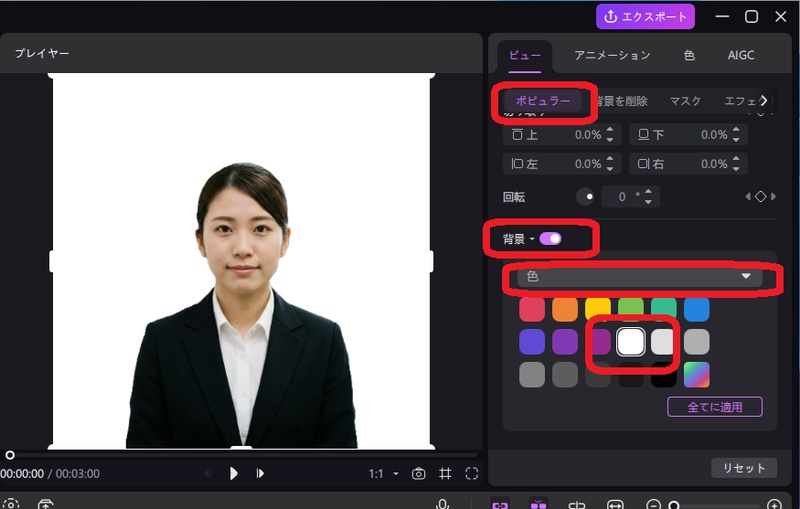
Task: Add a rotation keyframe with diamond icon
Action: (x=761, y=196)
